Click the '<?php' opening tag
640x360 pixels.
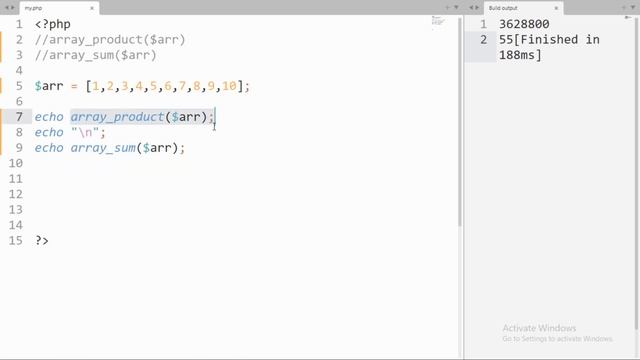pyautogui.click(x=53, y=24)
